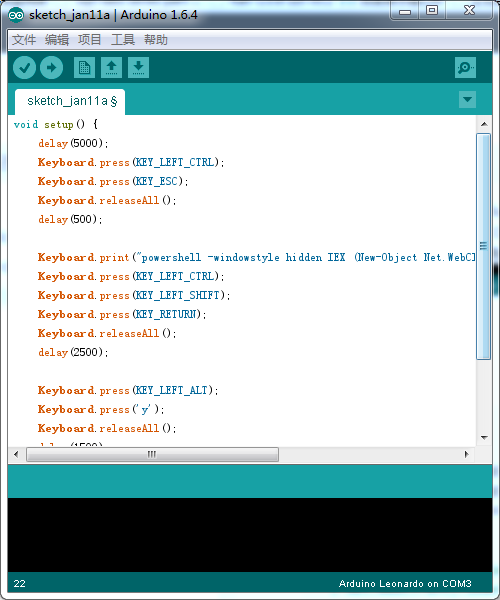Click the 'delay(2500);' line
The height and width of the screenshot is (600, 500).
(x=73, y=352)
